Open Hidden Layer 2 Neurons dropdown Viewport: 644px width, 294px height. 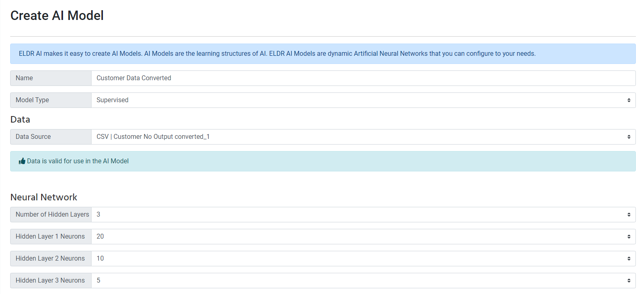point(363,259)
